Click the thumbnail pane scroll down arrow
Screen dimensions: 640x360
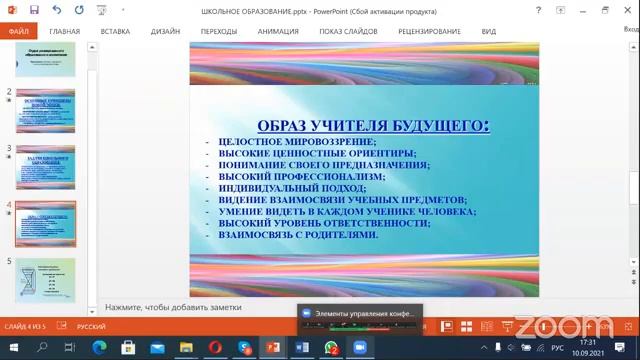pos(92,312)
